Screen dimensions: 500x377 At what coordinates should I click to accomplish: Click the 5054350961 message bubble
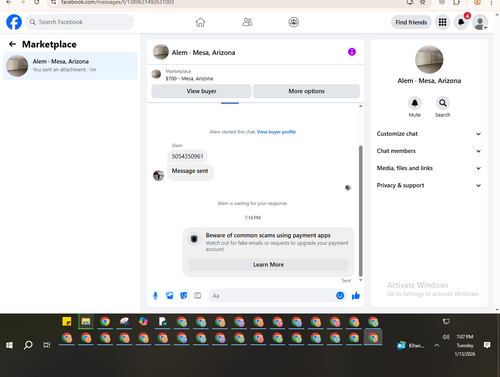click(187, 156)
